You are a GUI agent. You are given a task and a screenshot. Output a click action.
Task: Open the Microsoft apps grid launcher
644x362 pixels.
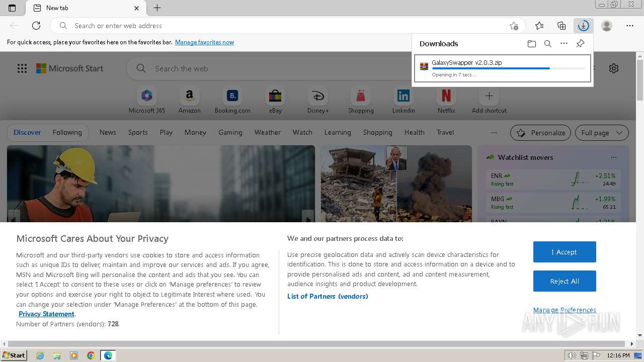click(22, 68)
